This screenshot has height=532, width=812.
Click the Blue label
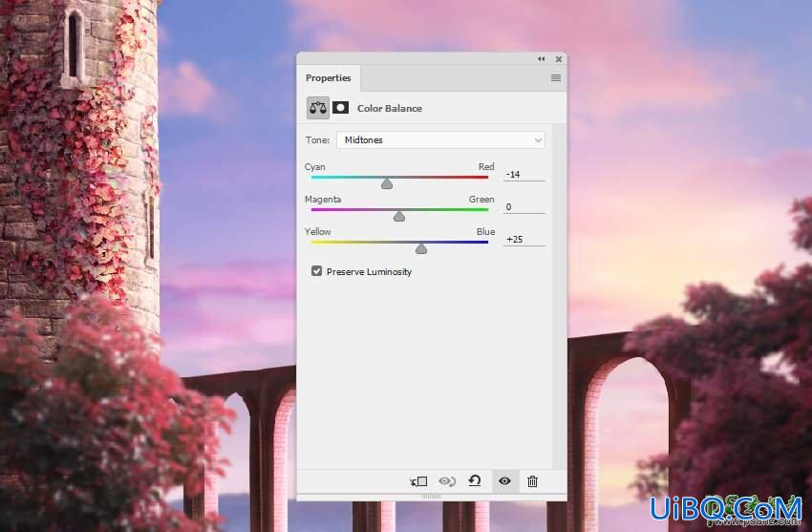pos(485,232)
